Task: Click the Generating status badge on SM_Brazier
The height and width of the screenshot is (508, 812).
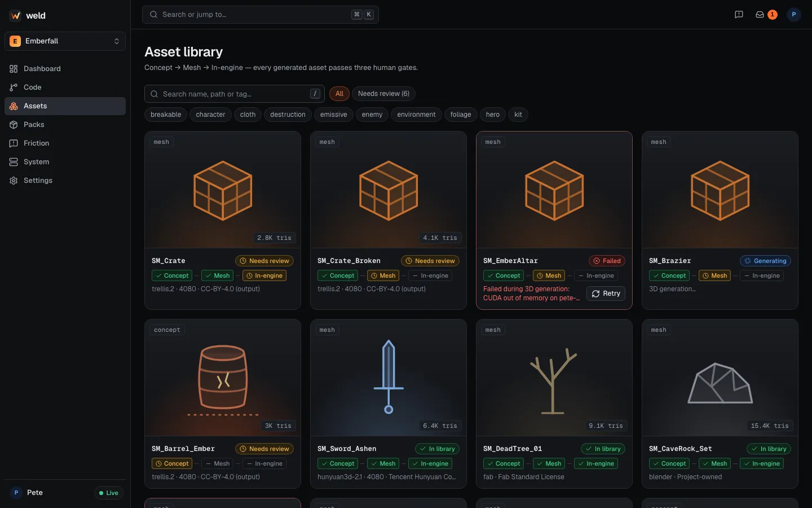Action: click(x=765, y=261)
